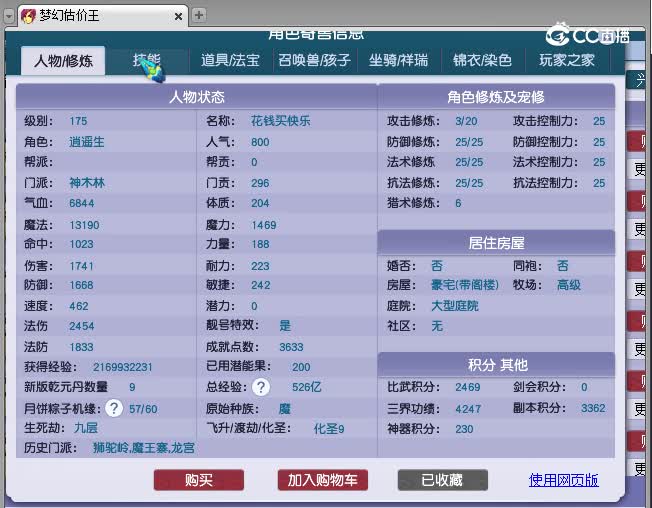Select the 锦衣/染色 tab

482,61
